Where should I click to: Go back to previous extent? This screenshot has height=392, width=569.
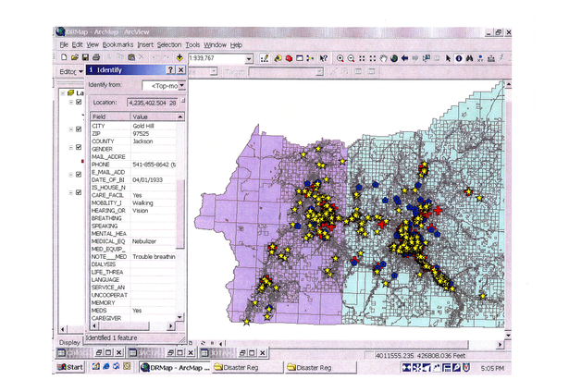click(x=404, y=58)
